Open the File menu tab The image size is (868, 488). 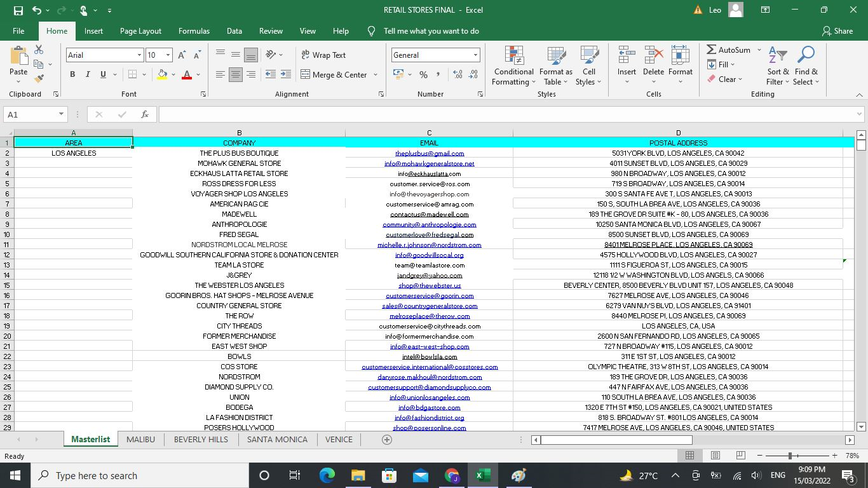(18, 30)
